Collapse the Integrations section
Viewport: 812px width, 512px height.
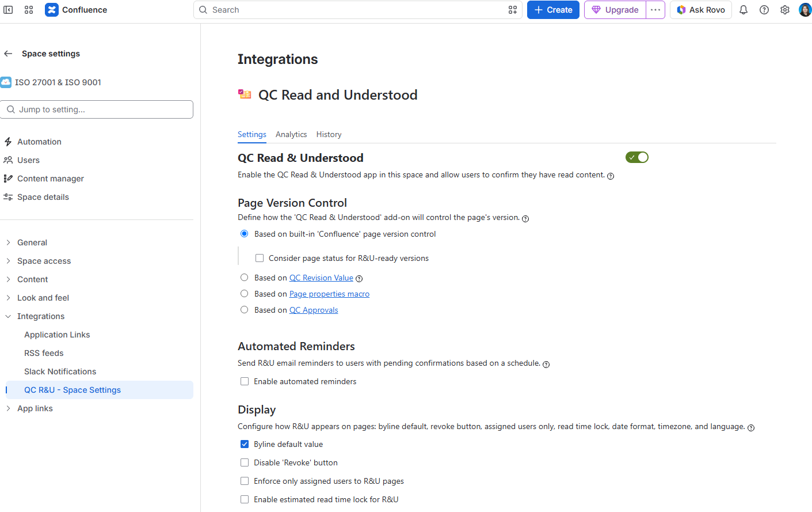(8, 316)
